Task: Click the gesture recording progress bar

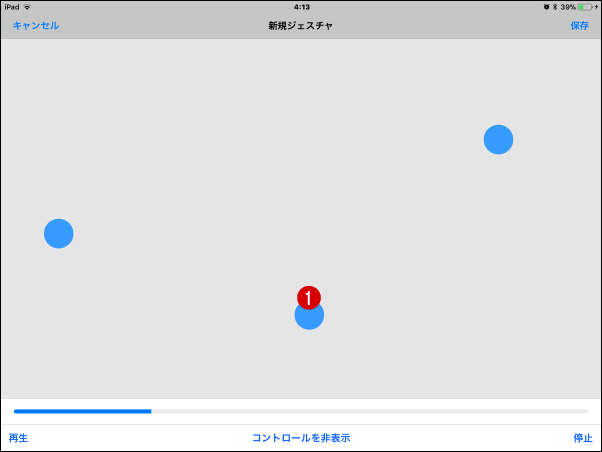Action: 301,411
